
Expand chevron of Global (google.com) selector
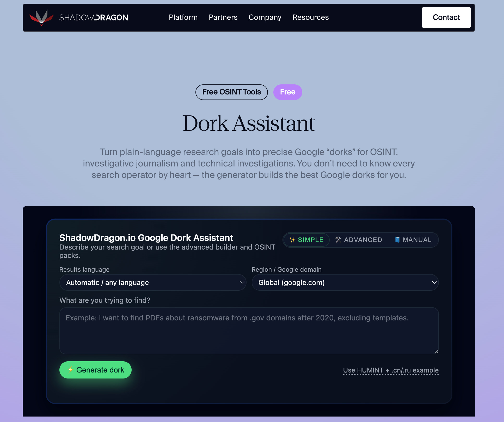tap(434, 282)
